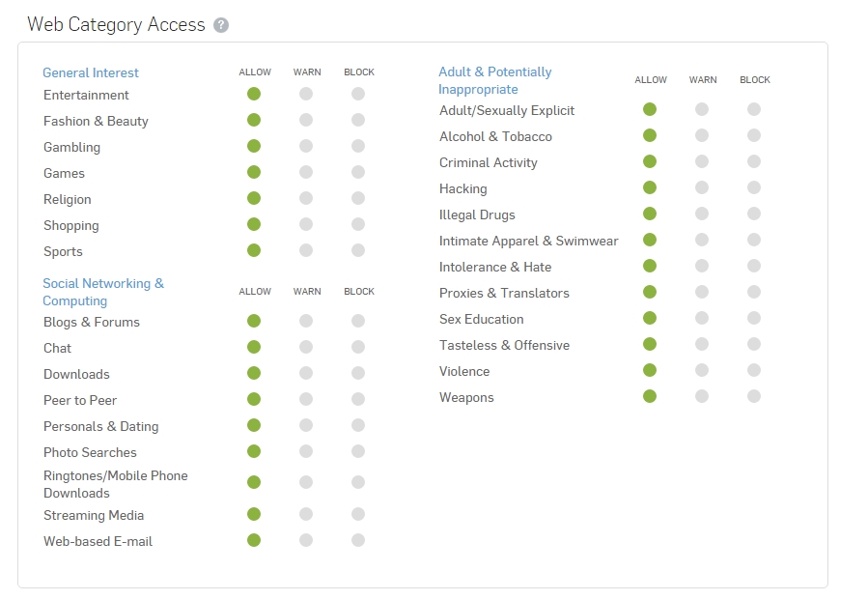Block the Weapons category
Screen dimensions: 868x600
pyautogui.click(x=754, y=396)
